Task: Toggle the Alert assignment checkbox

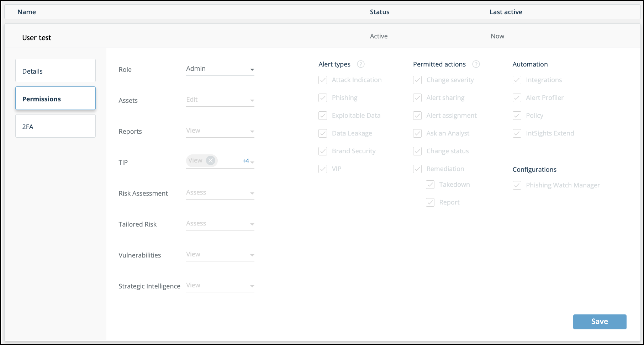Action: 417,116
